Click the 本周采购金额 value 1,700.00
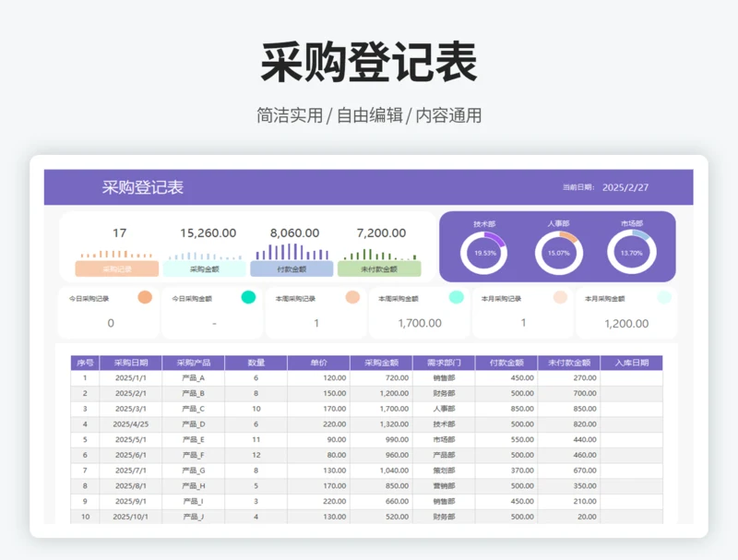This screenshot has height=560, width=738. (420, 323)
